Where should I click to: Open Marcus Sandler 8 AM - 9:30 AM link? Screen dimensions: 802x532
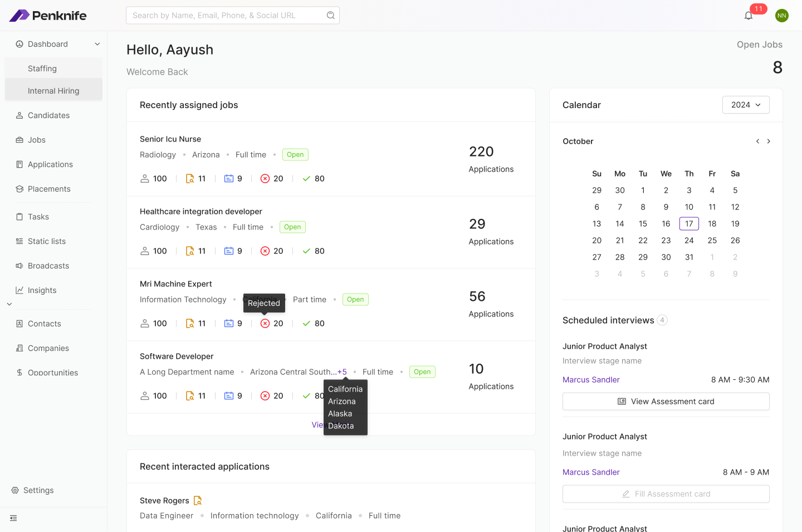coord(591,380)
